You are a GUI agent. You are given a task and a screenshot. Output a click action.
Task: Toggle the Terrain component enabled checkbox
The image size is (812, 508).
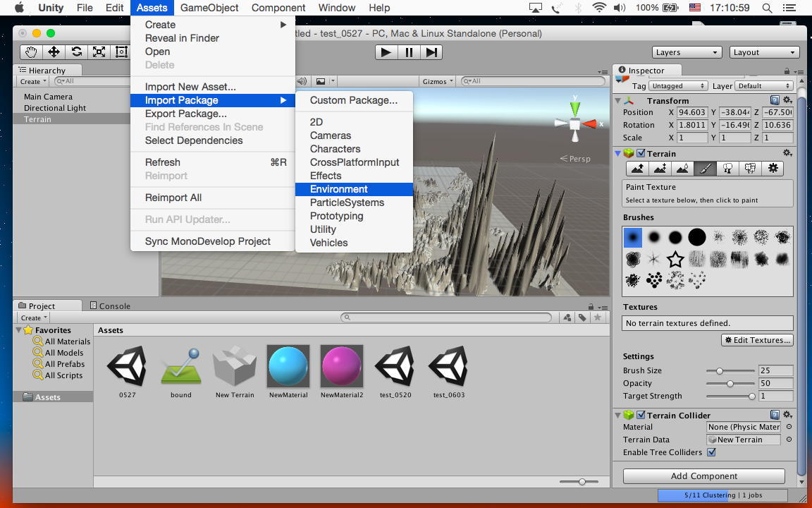(641, 153)
